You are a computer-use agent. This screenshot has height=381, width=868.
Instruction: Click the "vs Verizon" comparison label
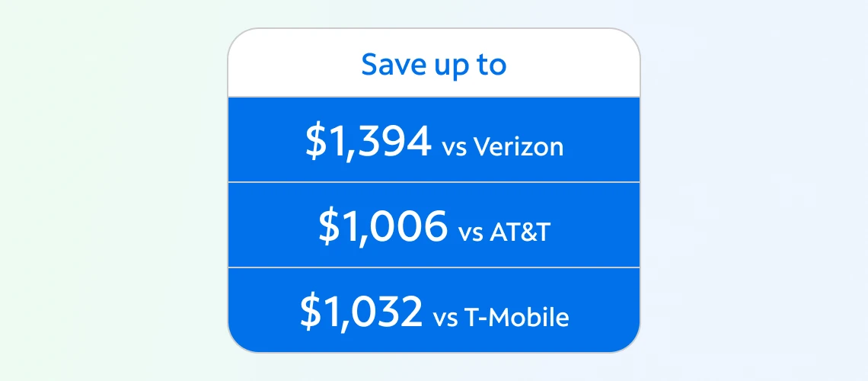503,146
